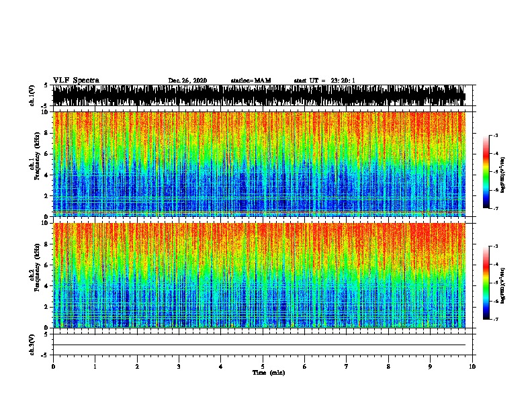Screen dimensions: 532x411
Task: Click the ch.2 color scale bar
Action: tap(486, 283)
